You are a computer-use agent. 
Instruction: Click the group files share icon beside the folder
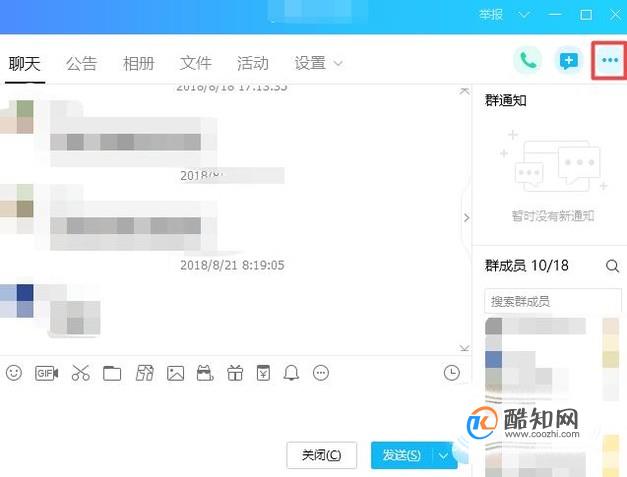pyautogui.click(x=144, y=373)
